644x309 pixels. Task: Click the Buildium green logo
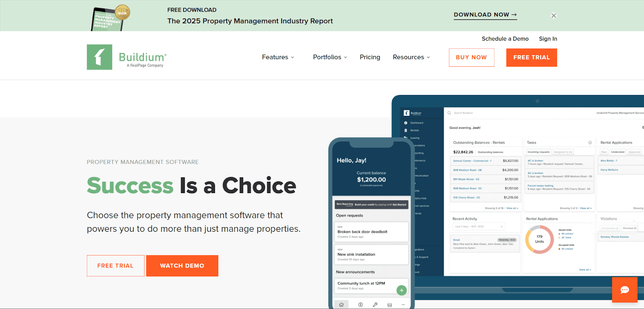[99, 57]
